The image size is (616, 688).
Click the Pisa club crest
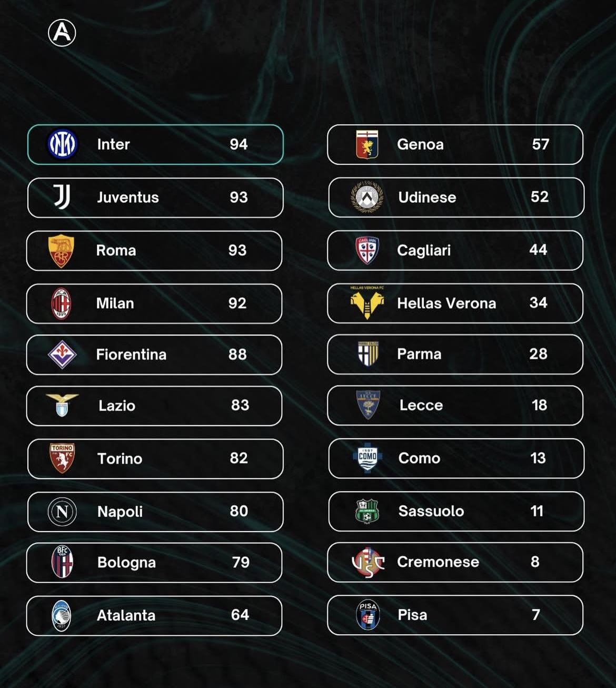point(367,615)
